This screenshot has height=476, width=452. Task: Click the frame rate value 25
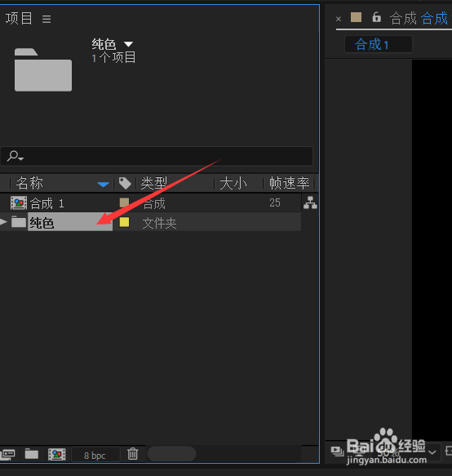click(x=275, y=202)
